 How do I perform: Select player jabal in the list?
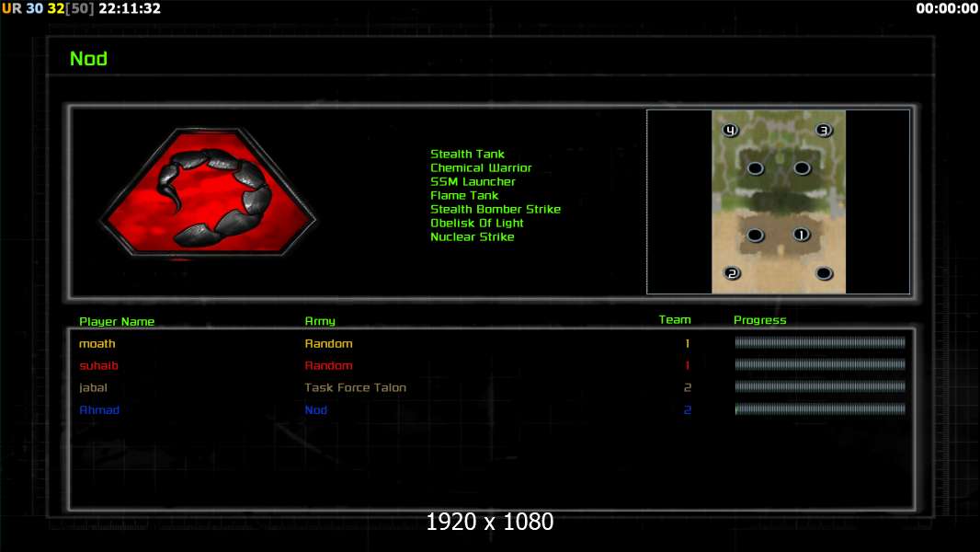[x=93, y=387]
